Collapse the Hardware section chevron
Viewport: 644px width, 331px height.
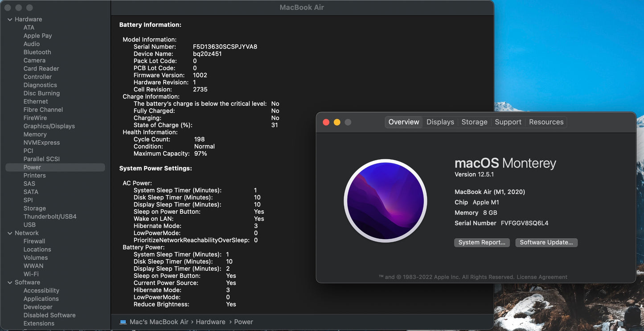tap(10, 20)
